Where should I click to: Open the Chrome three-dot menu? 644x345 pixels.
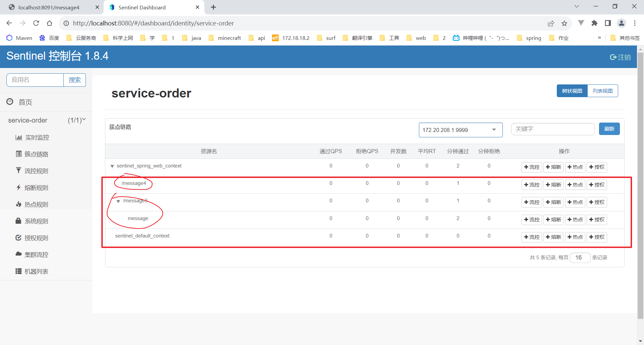(635, 23)
